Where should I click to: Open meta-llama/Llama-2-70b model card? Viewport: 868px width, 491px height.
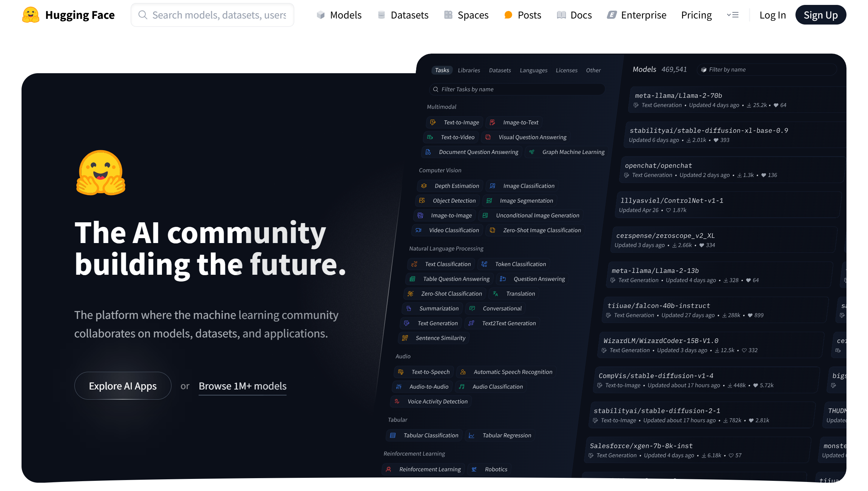coord(678,95)
